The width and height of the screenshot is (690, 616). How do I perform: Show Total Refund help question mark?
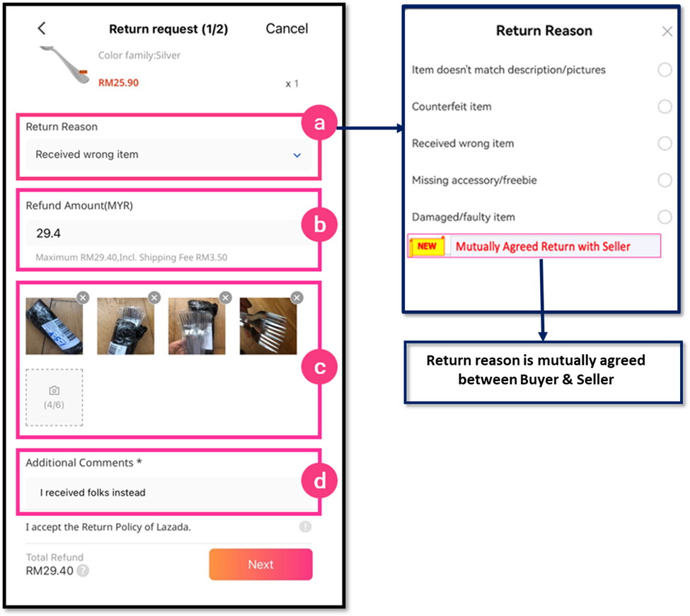[x=83, y=571]
